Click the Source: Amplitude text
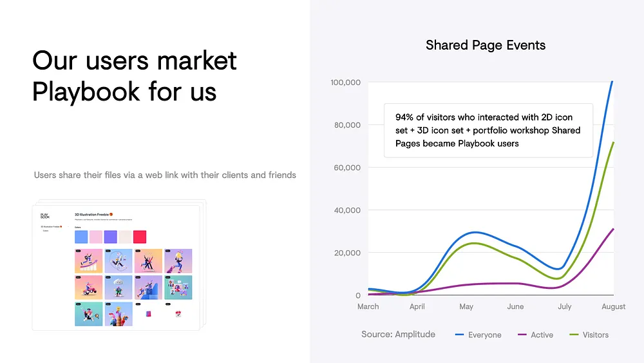The height and width of the screenshot is (363, 644). (398, 334)
